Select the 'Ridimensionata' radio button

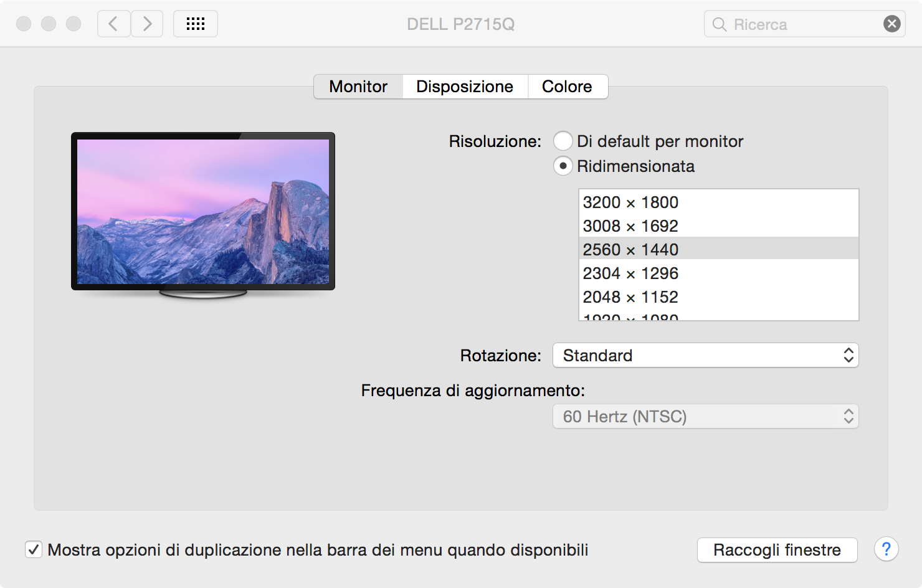[x=563, y=166]
